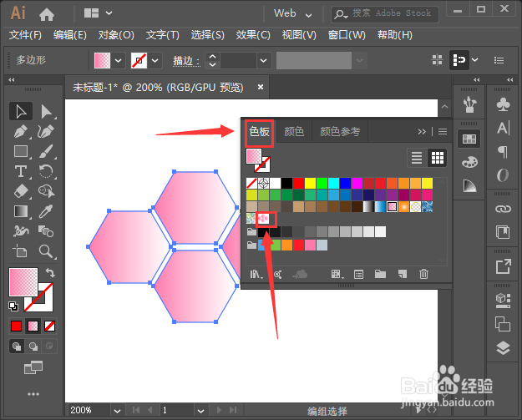This screenshot has height=420, width=522.
Task: Swap fill and stroke arrows
Action: 50,273
